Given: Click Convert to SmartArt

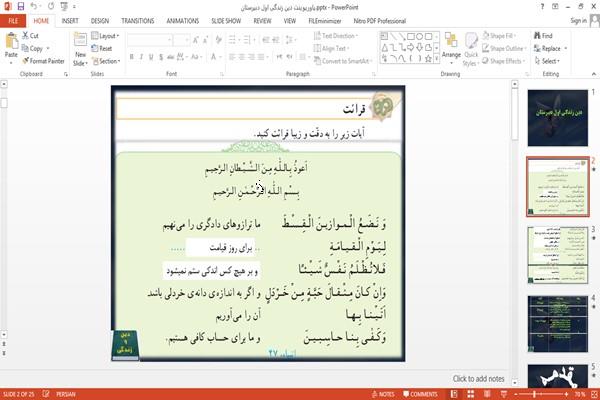Looking at the screenshot, I should [343, 61].
